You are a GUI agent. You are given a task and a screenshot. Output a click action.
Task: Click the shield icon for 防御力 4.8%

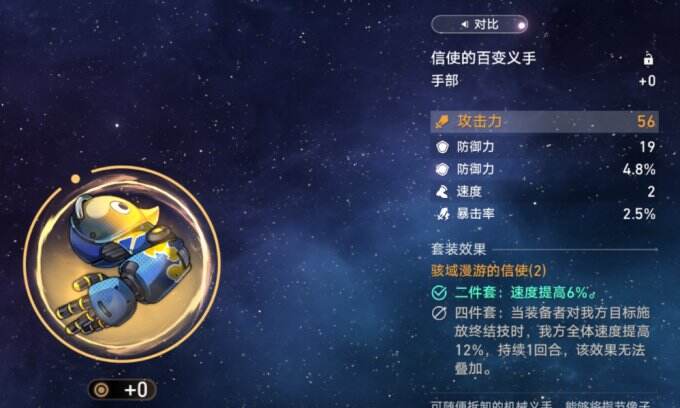click(x=442, y=169)
